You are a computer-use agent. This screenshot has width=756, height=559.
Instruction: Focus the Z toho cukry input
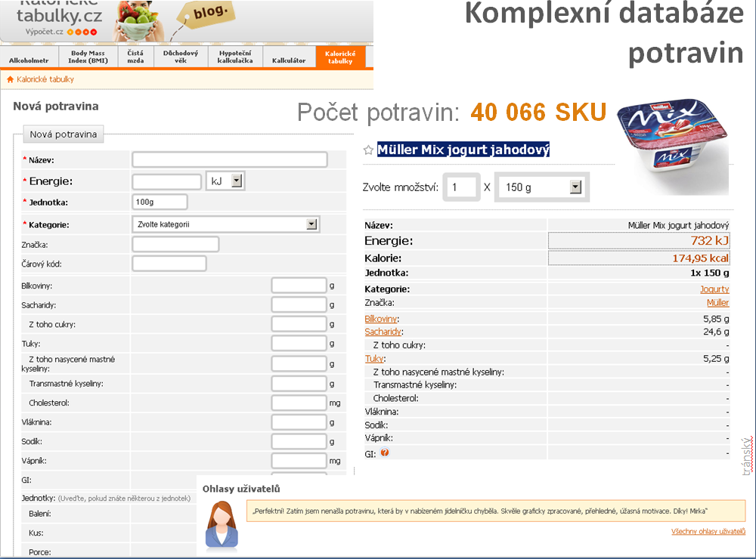pos(299,324)
